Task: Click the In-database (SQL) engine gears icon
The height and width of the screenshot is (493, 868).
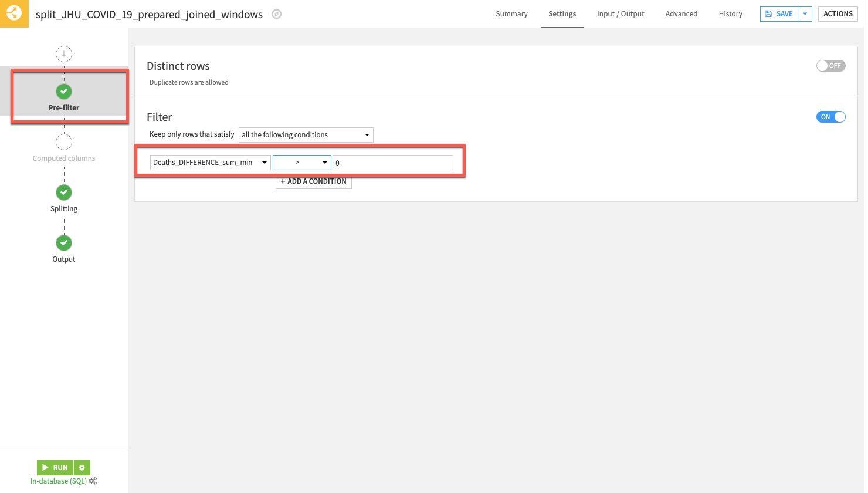Action: point(93,481)
